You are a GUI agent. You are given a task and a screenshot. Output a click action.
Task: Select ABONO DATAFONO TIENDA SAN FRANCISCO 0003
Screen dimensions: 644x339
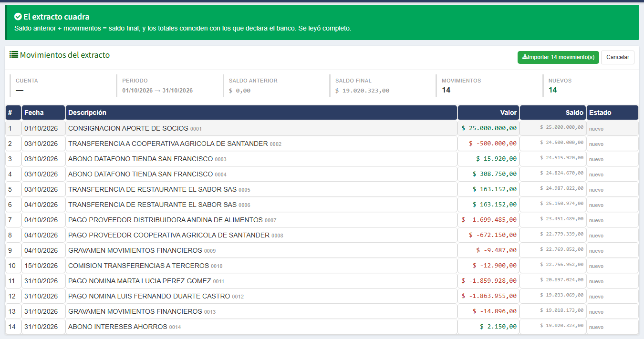[140, 159]
